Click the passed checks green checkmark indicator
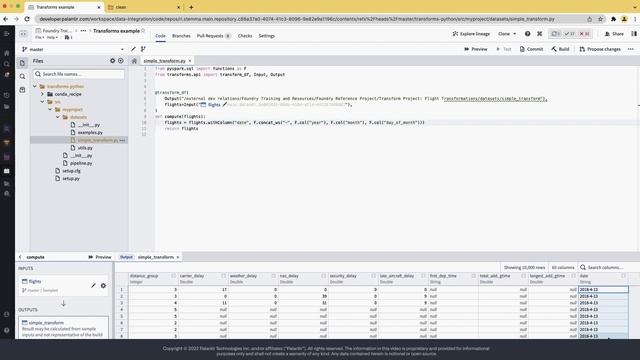Viewport: 640px width, 360px height. coord(569,34)
